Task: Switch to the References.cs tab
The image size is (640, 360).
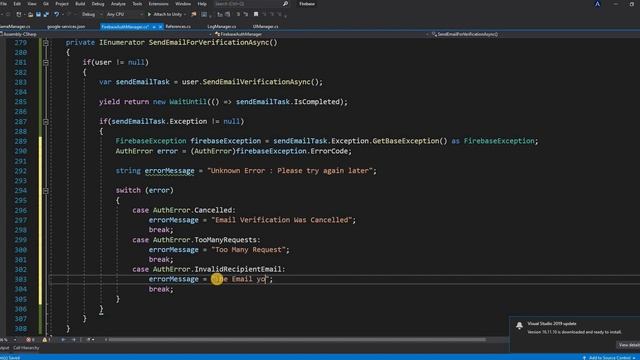Action: pyautogui.click(x=178, y=27)
